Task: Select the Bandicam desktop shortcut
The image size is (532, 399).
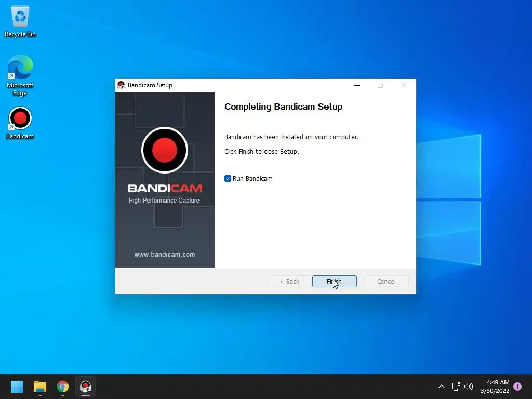Action: [20, 123]
